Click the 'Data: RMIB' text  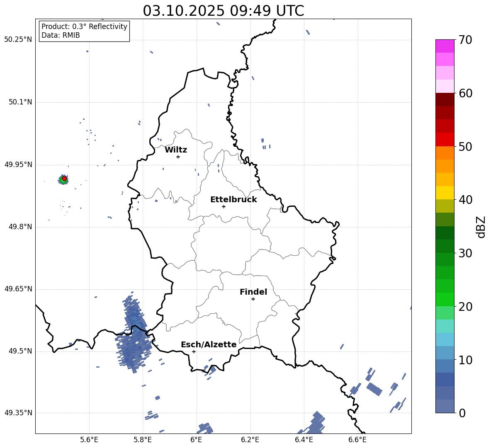point(61,35)
